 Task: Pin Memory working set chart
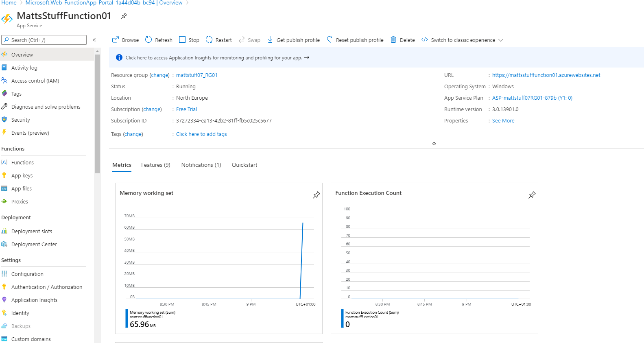[x=316, y=195]
